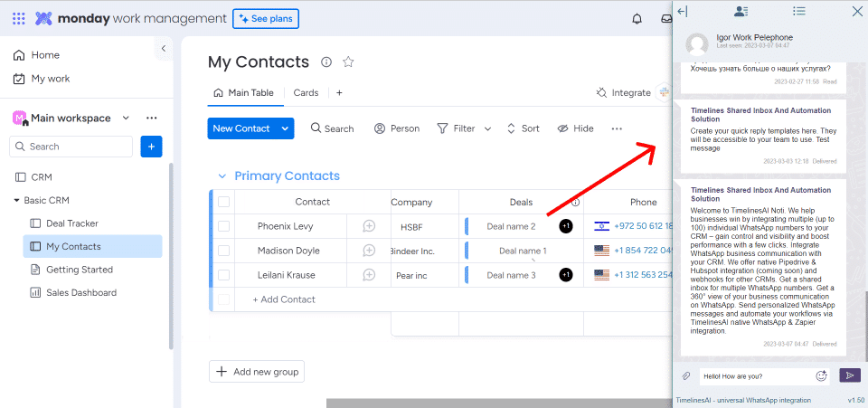This screenshot has height=408, width=868.
Task: Tick the checkbox for Phoenix Levy row
Action: point(223,226)
